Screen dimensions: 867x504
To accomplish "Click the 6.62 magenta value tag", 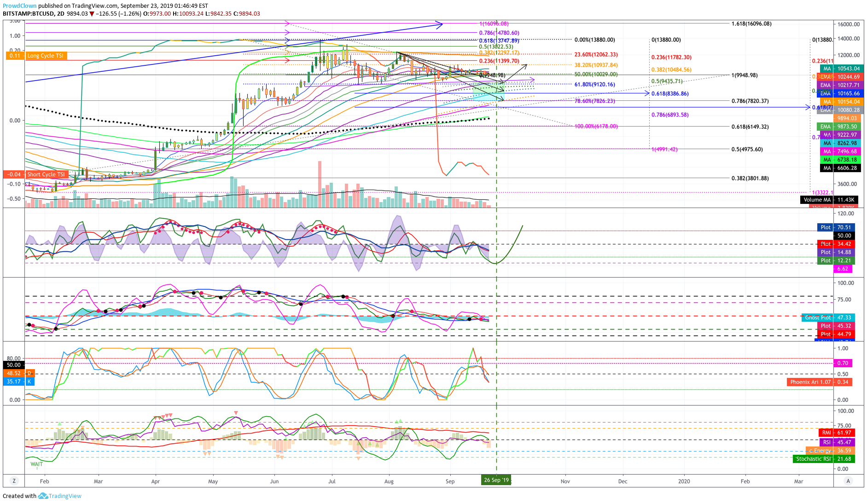I will point(843,269).
